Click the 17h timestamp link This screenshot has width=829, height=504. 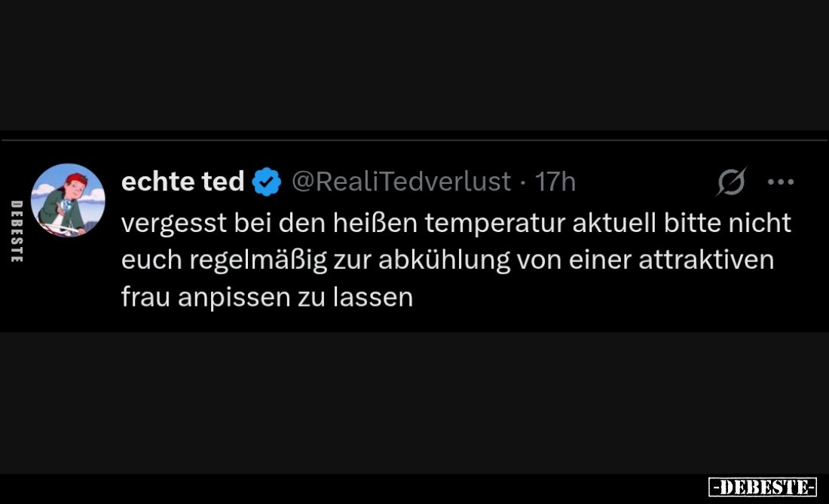pos(556,181)
